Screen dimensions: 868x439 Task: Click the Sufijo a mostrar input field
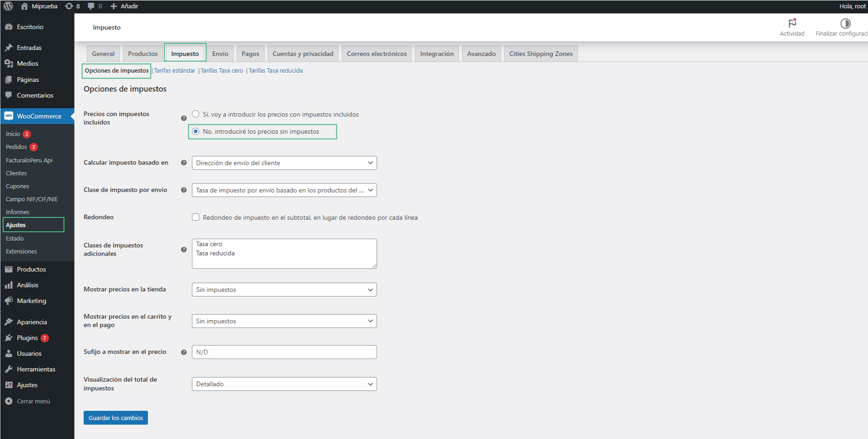point(284,352)
